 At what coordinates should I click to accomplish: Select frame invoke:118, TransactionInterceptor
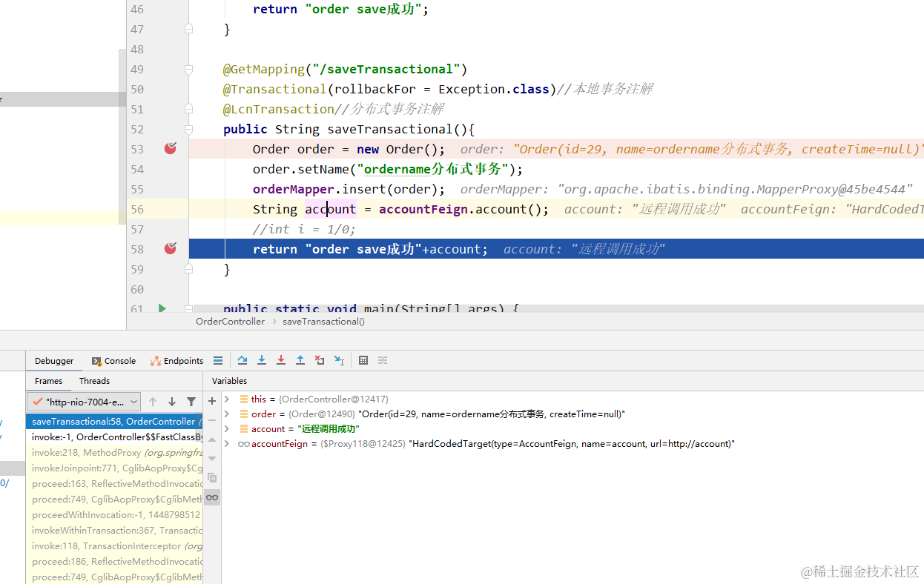coord(114,545)
